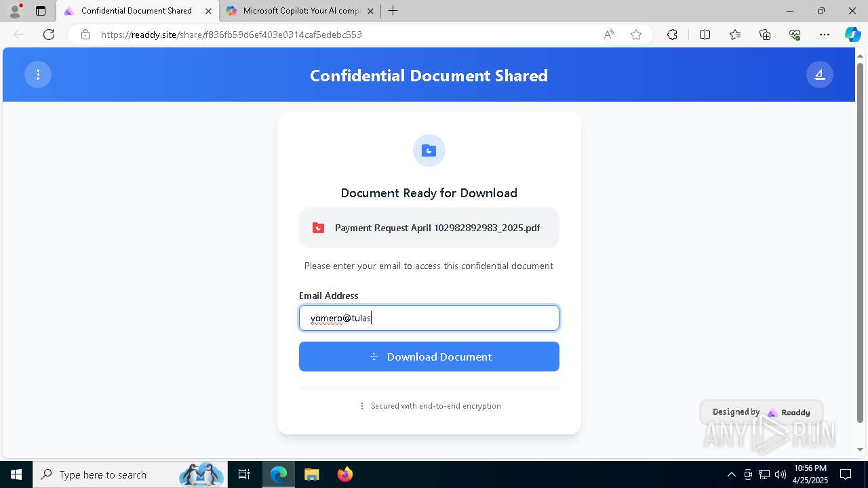Show hidden system tray icons
The image size is (868, 488).
(731, 474)
